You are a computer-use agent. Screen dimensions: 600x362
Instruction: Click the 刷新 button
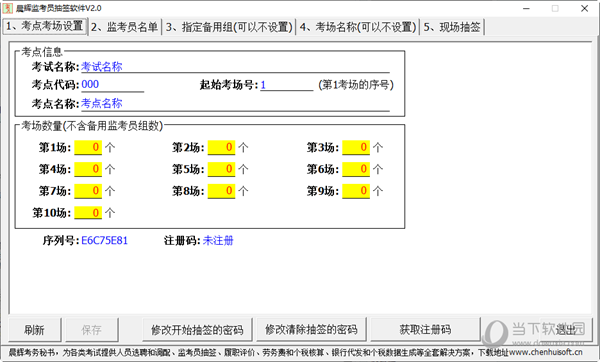[x=34, y=329]
